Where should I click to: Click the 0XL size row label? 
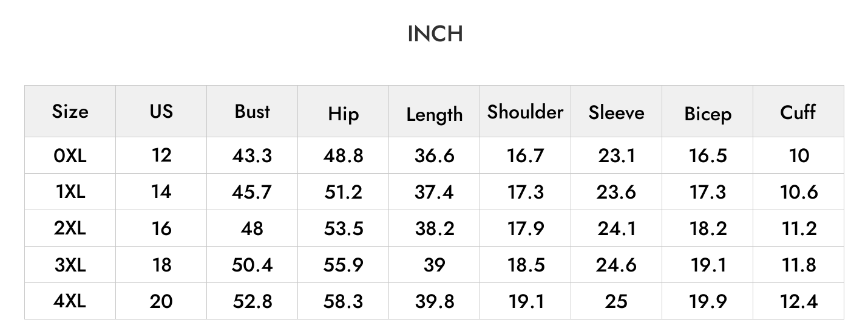[70, 155]
